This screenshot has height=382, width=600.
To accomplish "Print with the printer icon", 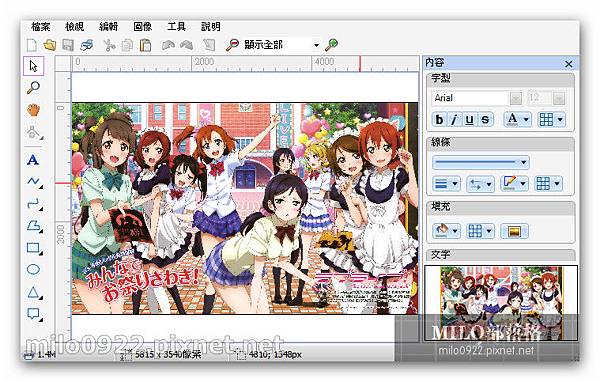I will (x=87, y=45).
